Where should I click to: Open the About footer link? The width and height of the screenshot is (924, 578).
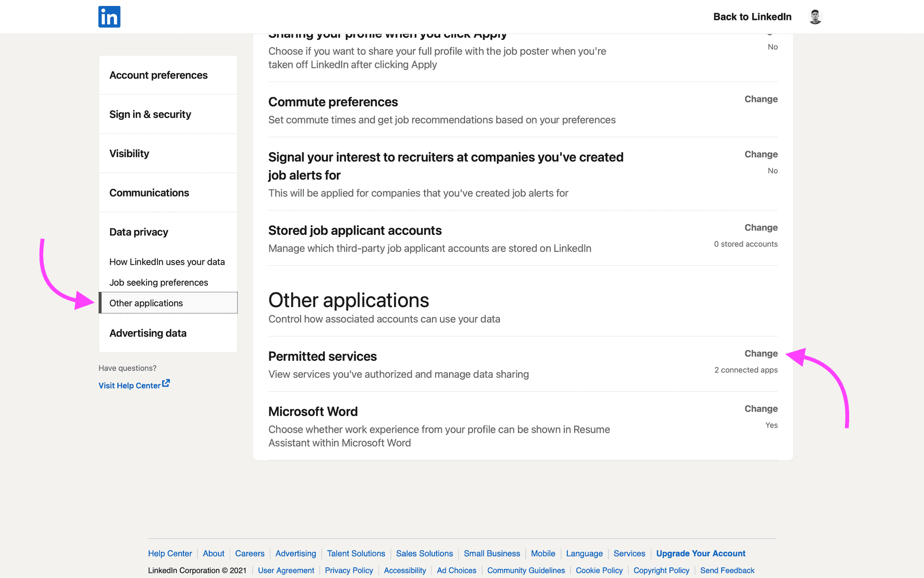coord(213,553)
